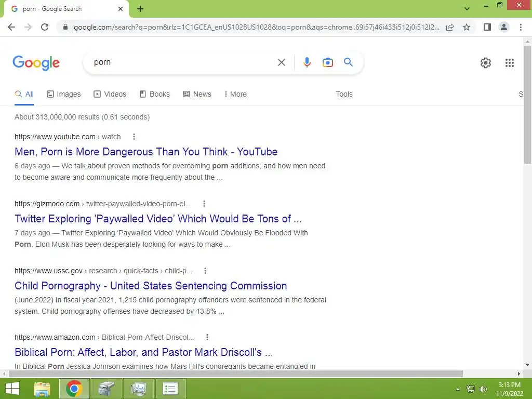Open the network tray icon
This screenshot has height=399, width=532.
(471, 389)
